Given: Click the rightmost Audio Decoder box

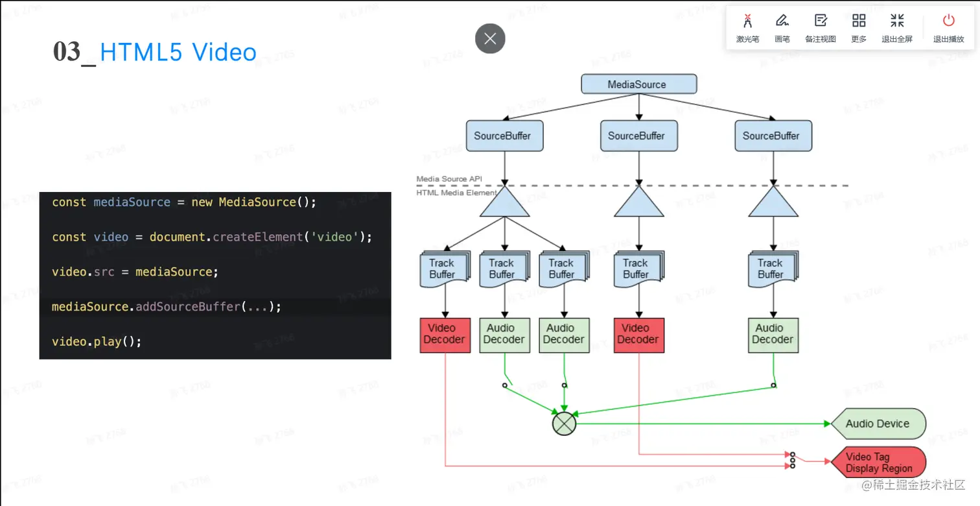Looking at the screenshot, I should tap(773, 335).
